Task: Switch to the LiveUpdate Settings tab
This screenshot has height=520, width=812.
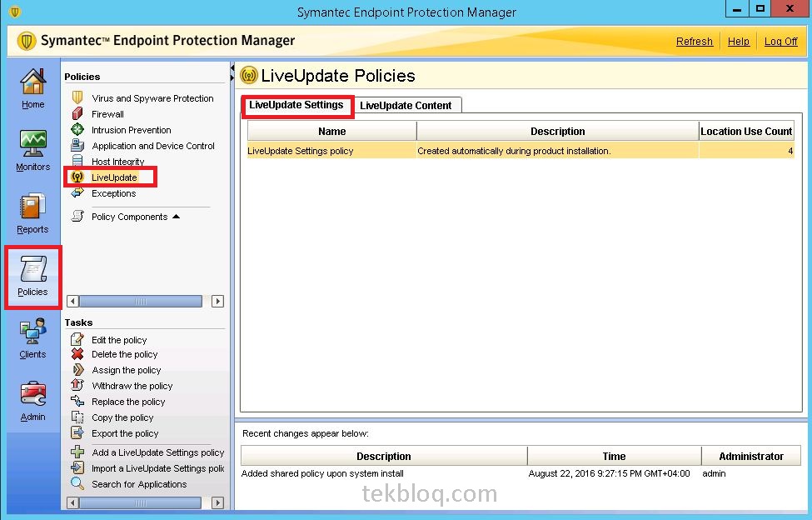Action: coord(296,105)
